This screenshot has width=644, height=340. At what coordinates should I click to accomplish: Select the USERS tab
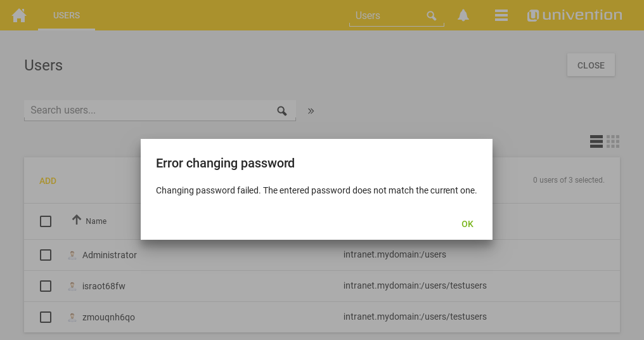pyautogui.click(x=67, y=15)
